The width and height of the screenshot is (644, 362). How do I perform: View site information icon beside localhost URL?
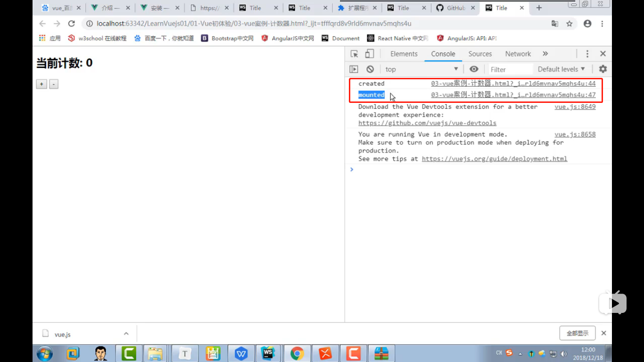click(x=90, y=24)
